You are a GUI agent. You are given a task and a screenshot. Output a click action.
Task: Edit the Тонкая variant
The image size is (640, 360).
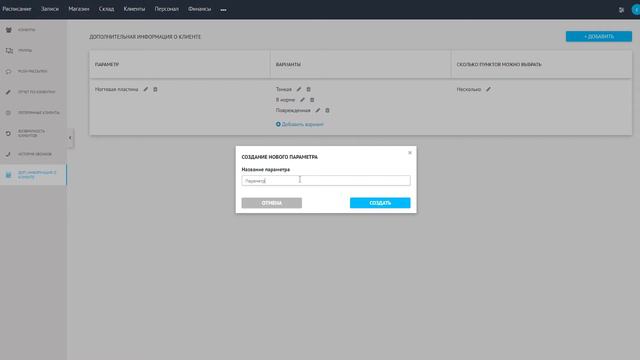tap(299, 89)
